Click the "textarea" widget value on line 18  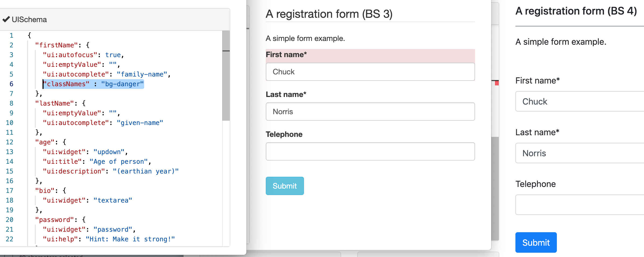coord(113,200)
